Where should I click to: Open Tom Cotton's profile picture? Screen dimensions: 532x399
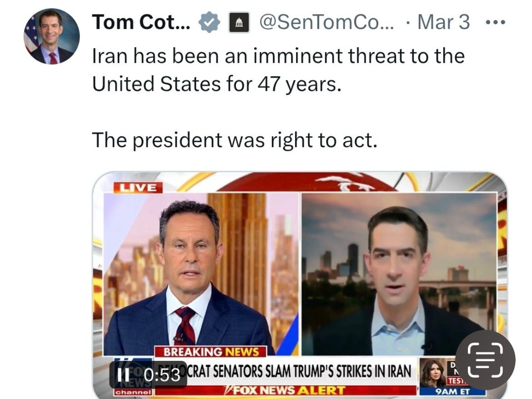[x=51, y=36]
